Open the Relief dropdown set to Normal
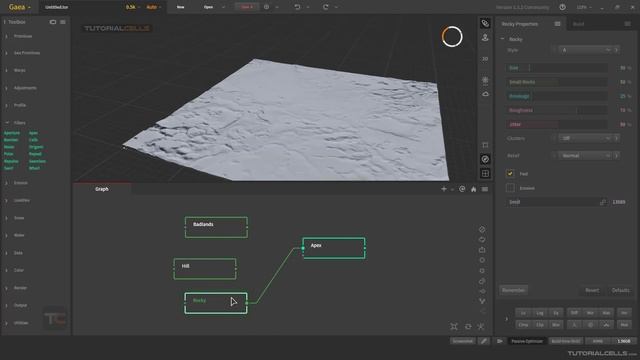Image resolution: width=640 pixels, height=360 pixels. [x=584, y=156]
